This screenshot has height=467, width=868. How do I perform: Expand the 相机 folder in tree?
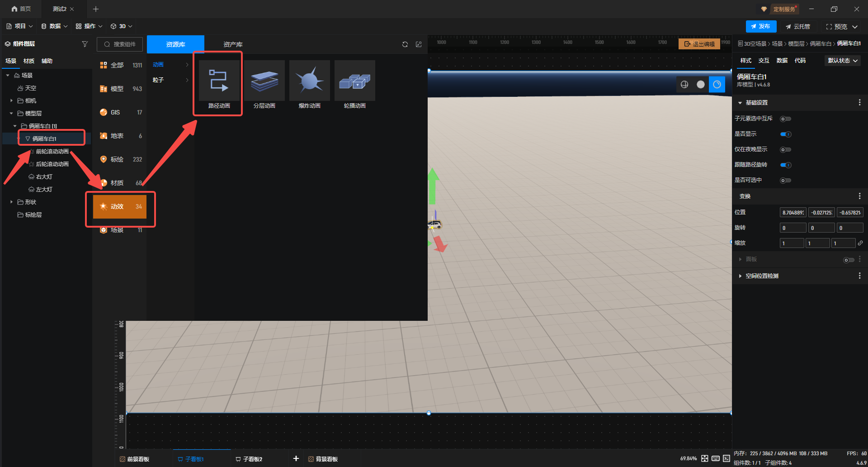click(11, 100)
